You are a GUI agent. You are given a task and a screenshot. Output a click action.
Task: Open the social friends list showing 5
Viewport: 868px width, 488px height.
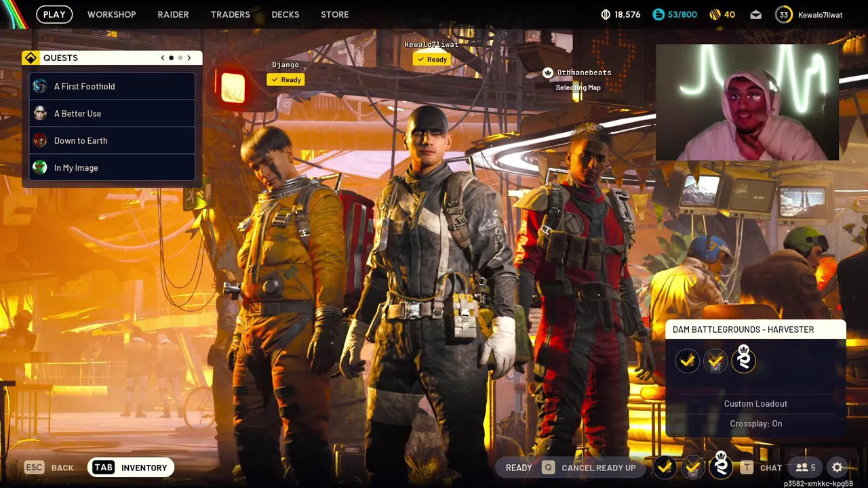coord(806,467)
